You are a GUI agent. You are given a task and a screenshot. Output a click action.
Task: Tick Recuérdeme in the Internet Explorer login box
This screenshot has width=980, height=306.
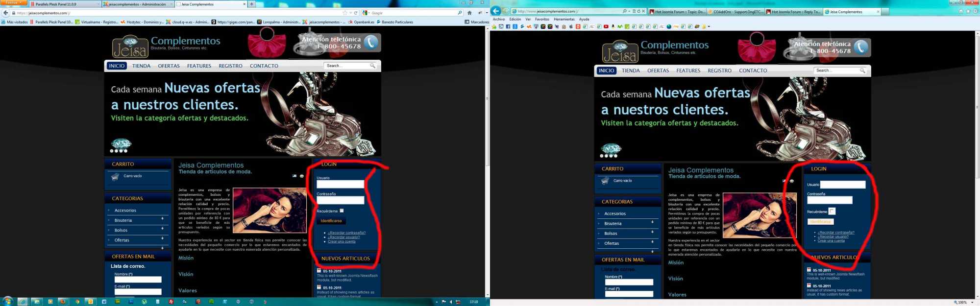point(832,212)
